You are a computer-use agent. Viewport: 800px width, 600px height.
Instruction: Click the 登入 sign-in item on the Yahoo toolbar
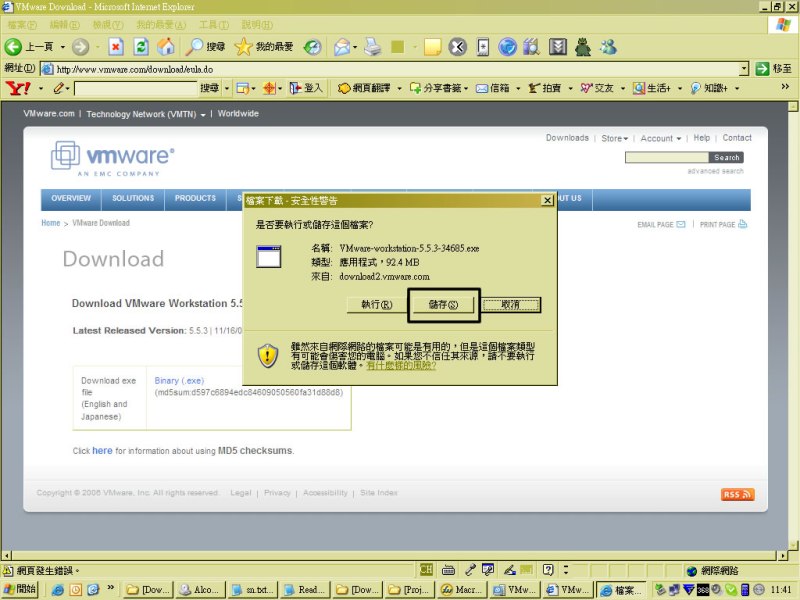tap(306, 88)
